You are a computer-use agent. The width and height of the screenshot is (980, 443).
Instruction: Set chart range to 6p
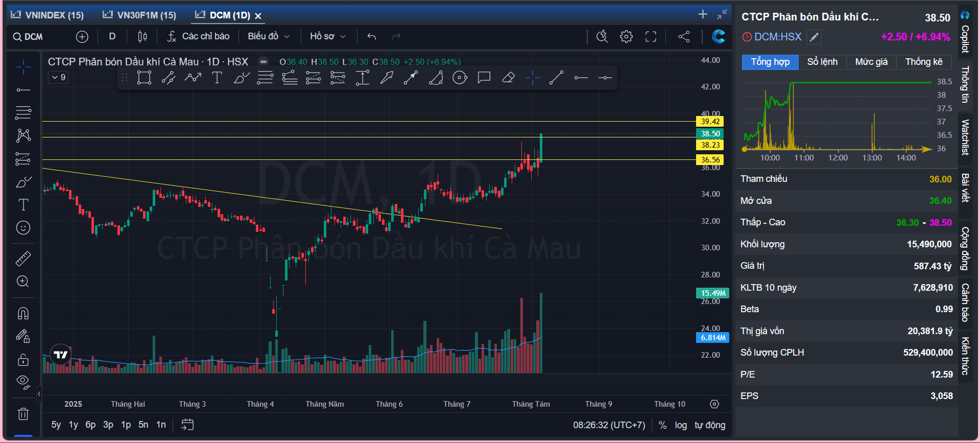pyautogui.click(x=90, y=425)
